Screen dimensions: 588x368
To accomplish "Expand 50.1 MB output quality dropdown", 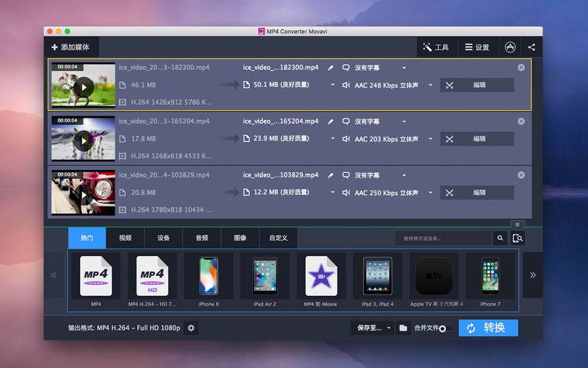I will (x=332, y=85).
